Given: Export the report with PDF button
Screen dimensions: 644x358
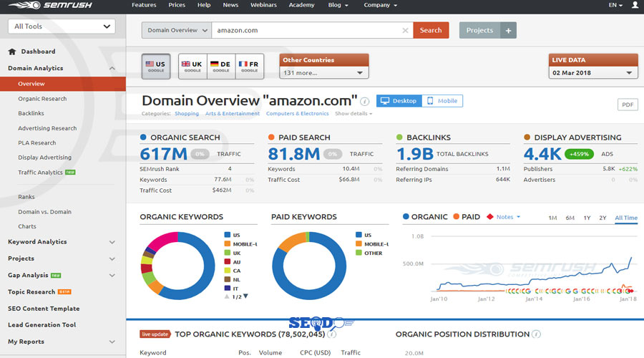Looking at the screenshot, I should [628, 105].
